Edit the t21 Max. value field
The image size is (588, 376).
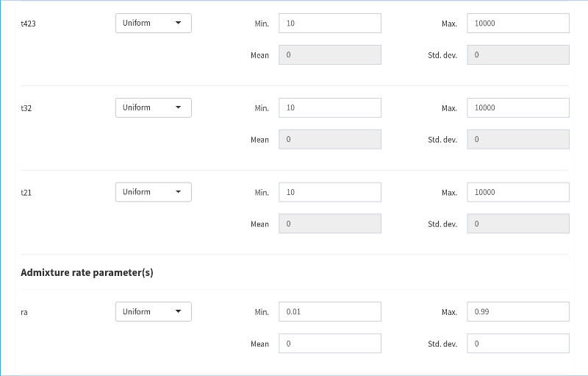[x=517, y=193]
